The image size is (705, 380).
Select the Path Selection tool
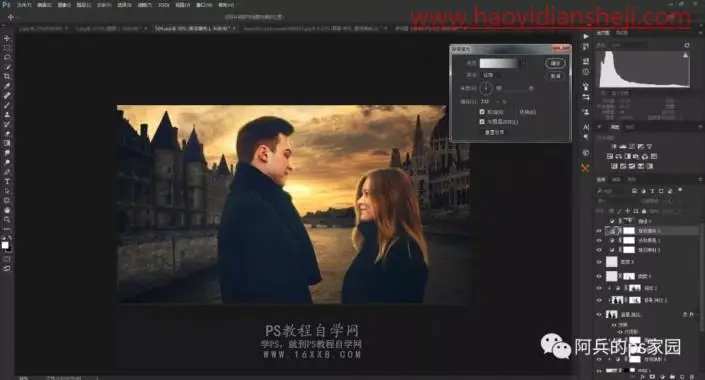pos(7,191)
